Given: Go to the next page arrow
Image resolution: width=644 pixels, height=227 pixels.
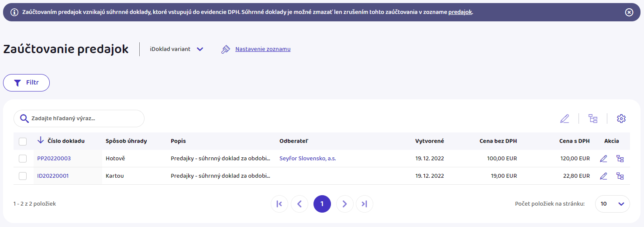Looking at the screenshot, I should [x=344, y=203].
